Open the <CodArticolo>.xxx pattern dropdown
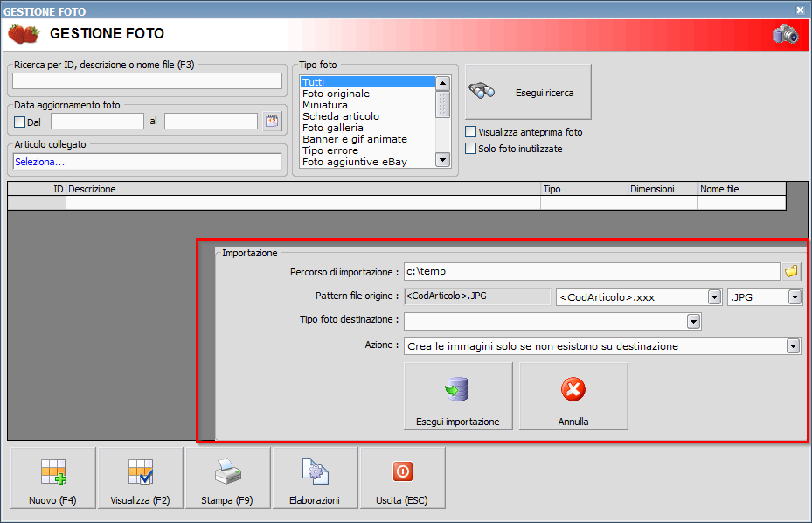812x523 pixels. 715,297
